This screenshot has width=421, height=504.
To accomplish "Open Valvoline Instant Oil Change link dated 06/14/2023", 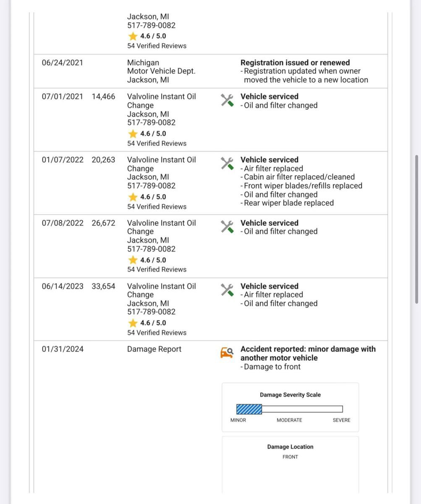I will 161,290.
